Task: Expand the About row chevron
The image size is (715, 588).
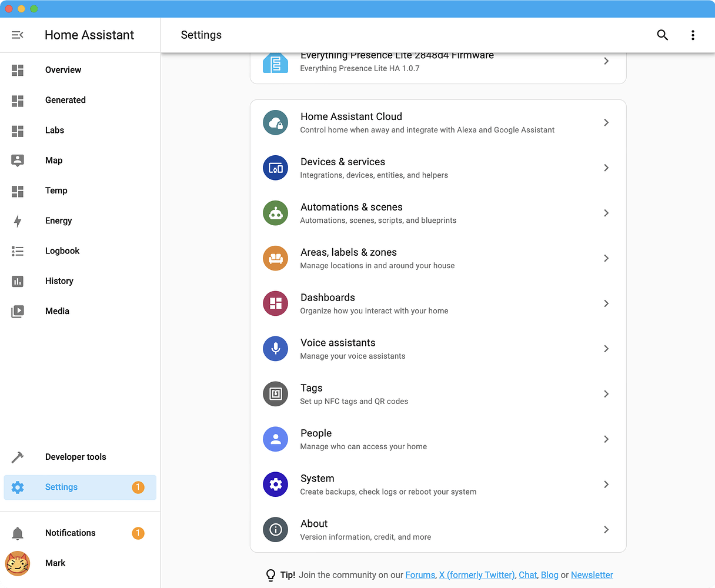Action: [x=606, y=530]
